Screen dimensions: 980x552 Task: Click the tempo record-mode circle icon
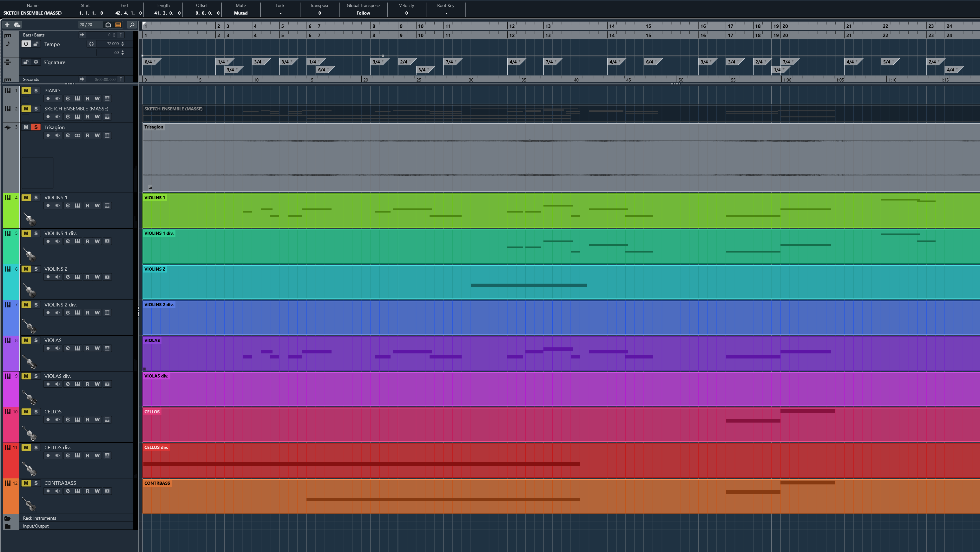(91, 44)
